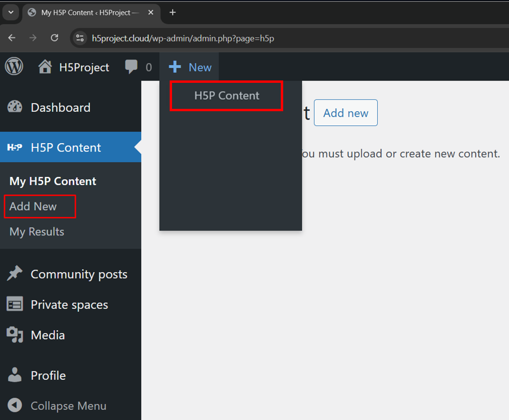Click the comments bubble icon
Image resolution: width=509 pixels, height=420 pixels.
(x=131, y=67)
